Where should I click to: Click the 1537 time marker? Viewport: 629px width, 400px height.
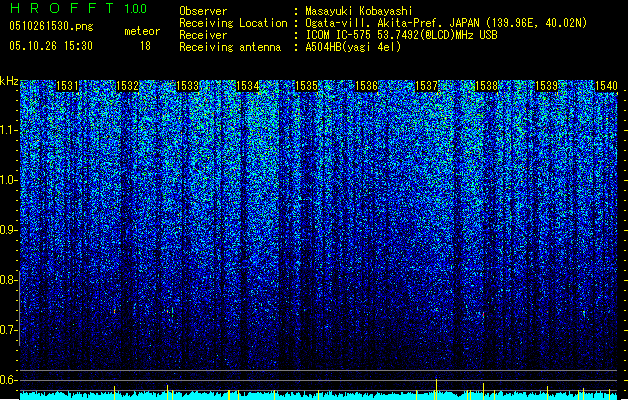coord(426,86)
